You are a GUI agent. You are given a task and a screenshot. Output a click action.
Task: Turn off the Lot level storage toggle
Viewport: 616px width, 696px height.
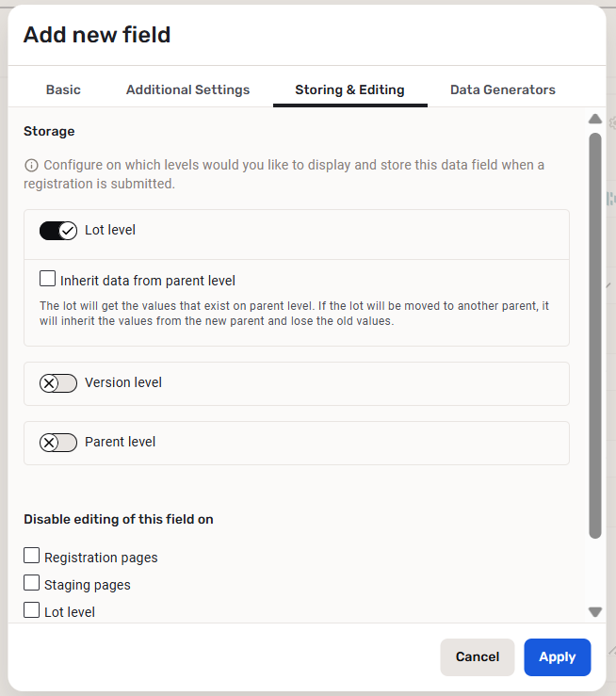click(57, 231)
